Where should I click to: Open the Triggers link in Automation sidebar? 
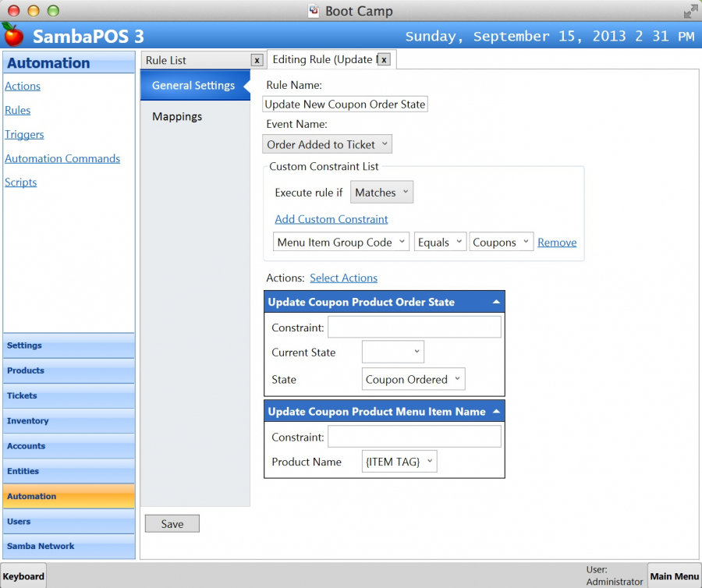tap(24, 134)
